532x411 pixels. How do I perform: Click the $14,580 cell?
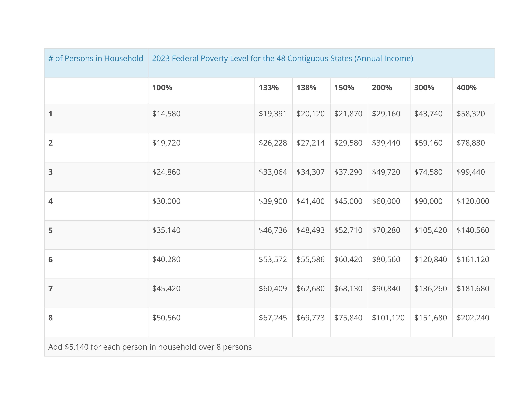click(x=166, y=114)
